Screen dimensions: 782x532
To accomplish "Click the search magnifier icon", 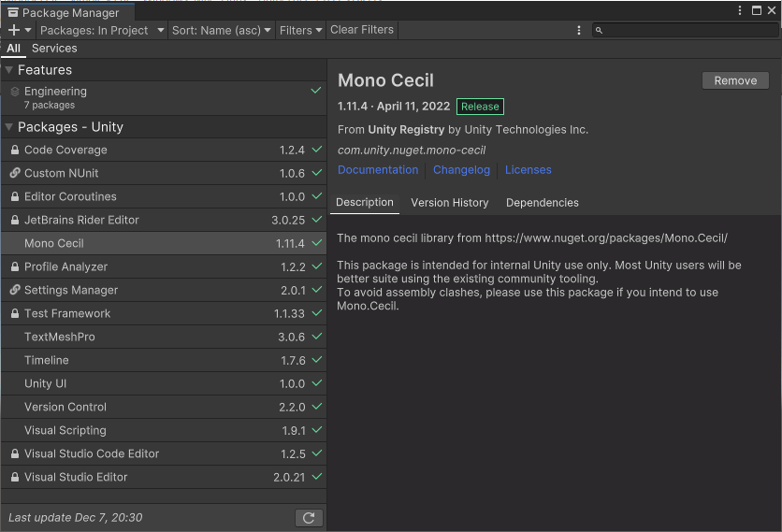I will (x=599, y=31).
